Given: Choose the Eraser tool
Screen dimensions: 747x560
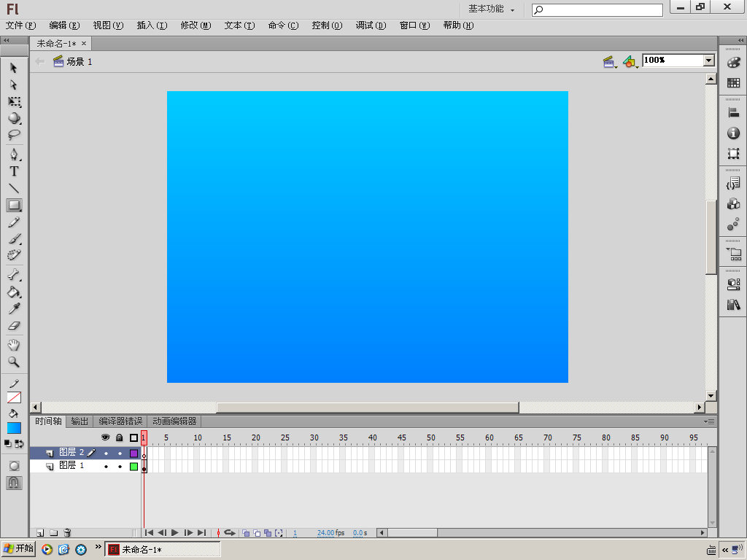Looking at the screenshot, I should (x=14, y=326).
